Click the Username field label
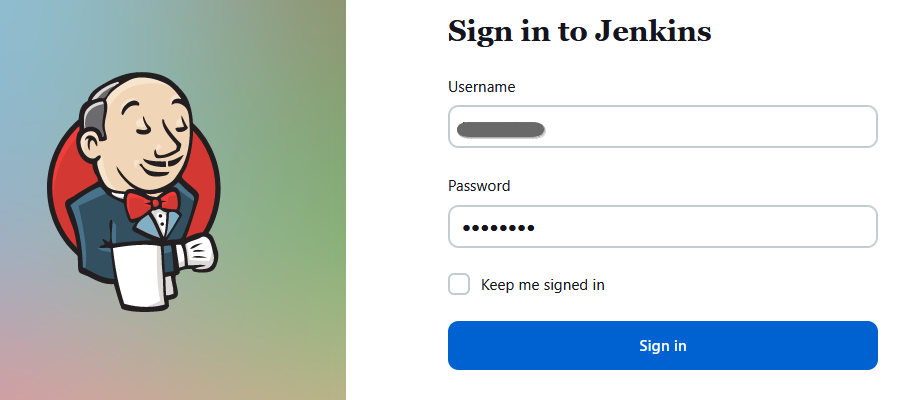The width and height of the screenshot is (917, 400). pyautogui.click(x=481, y=87)
